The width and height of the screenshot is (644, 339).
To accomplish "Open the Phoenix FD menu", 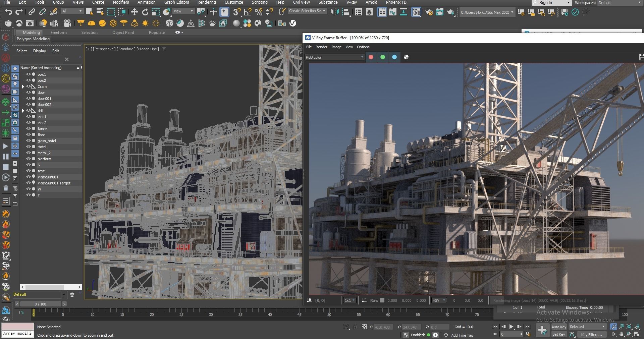I will point(396,2).
